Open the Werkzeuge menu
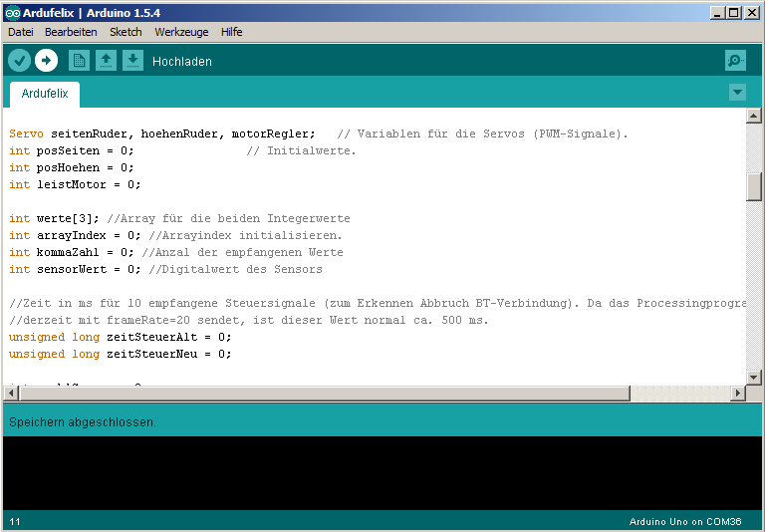Screen dimensions: 765x532 (x=181, y=32)
